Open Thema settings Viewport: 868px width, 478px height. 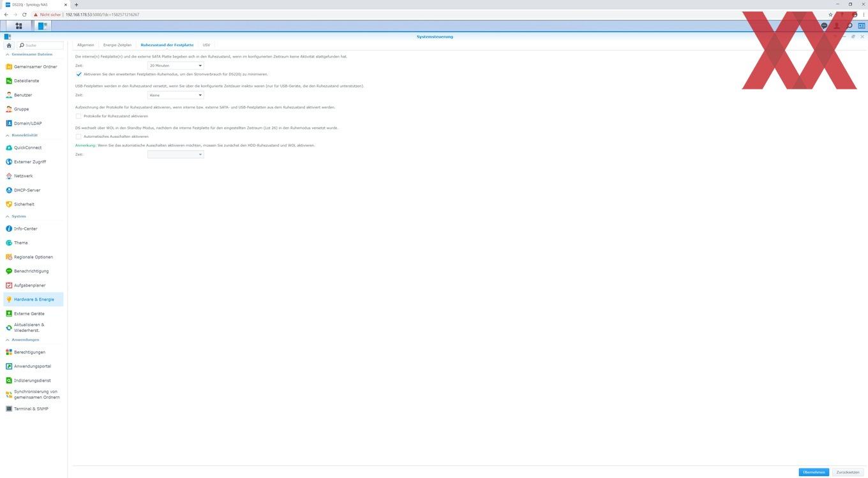tap(33, 243)
